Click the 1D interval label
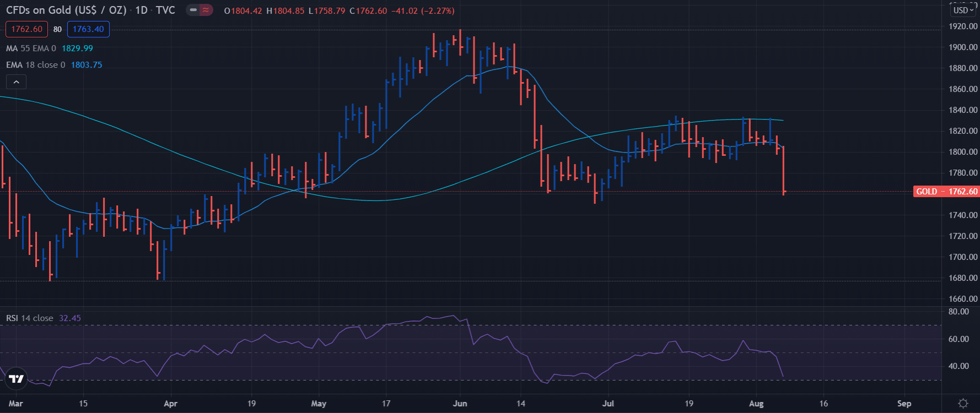Screen dimensions: 980x413 pyautogui.click(x=141, y=10)
